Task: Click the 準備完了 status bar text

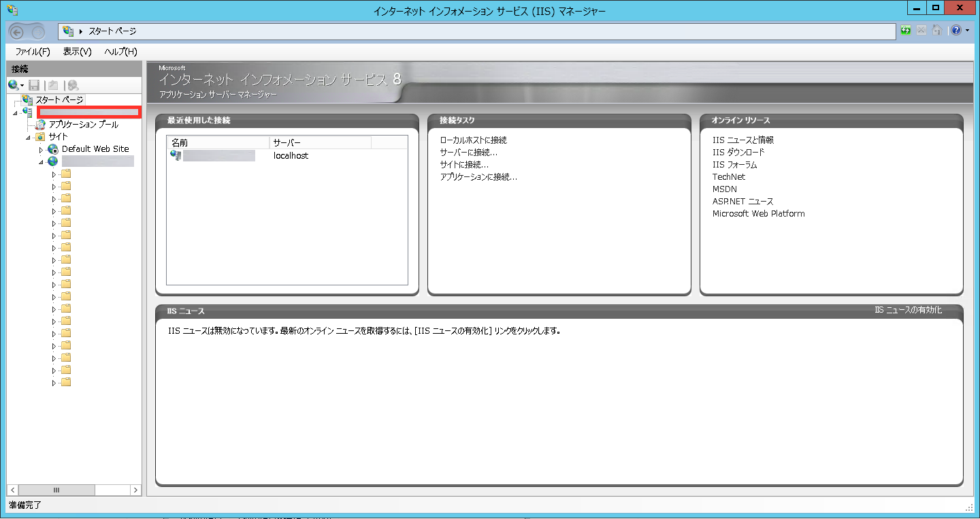Action: [25, 505]
